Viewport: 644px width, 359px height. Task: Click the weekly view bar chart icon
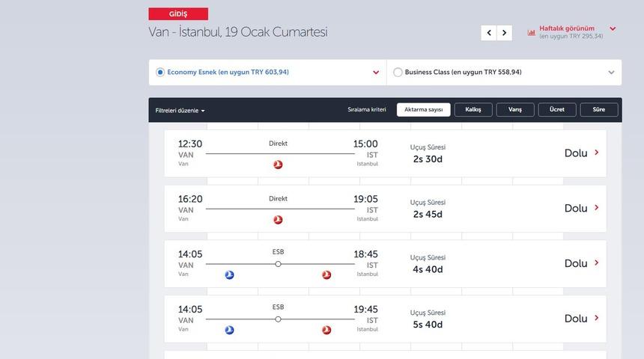532,32
